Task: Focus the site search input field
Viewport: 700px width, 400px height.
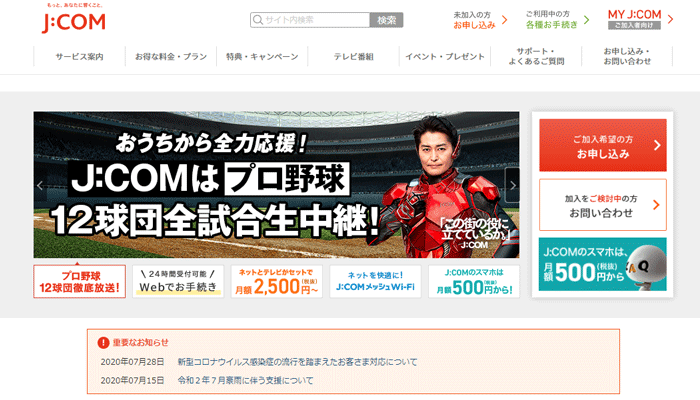Action: click(310, 20)
